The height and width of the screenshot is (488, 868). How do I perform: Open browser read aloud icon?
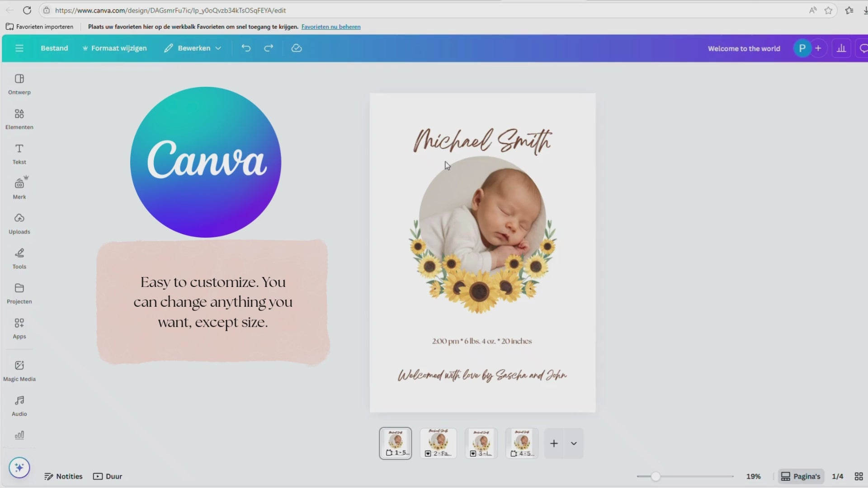(x=813, y=10)
